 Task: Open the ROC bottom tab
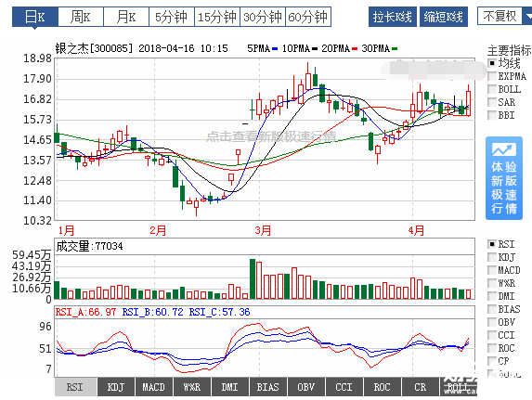tap(382, 387)
